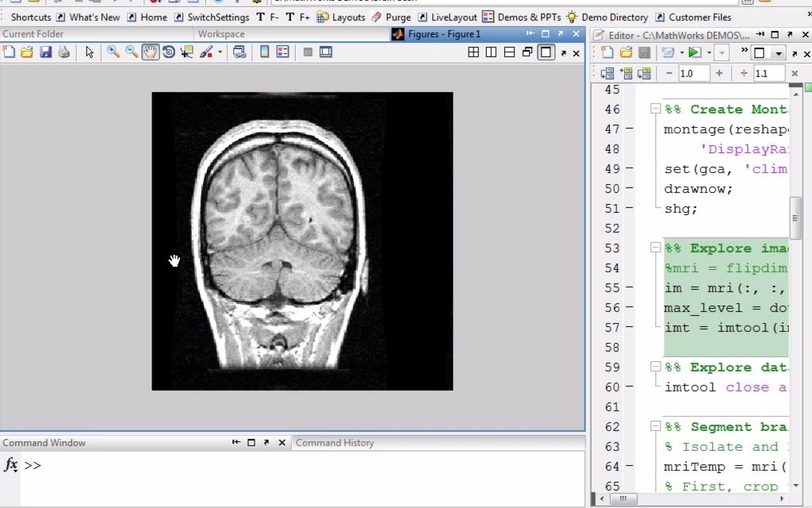Save the figure with the disk icon
The width and height of the screenshot is (812, 508).
pos(45,52)
